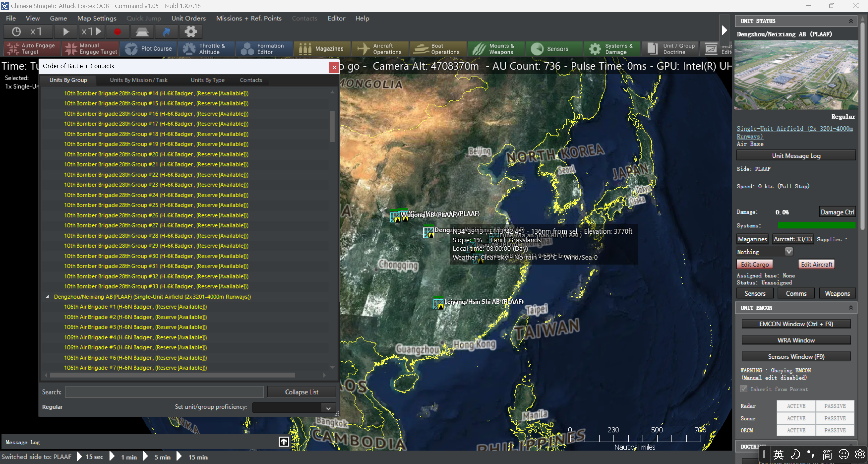Open the Nothing supplies dropdown
The height and width of the screenshot is (464, 868).
(789, 251)
